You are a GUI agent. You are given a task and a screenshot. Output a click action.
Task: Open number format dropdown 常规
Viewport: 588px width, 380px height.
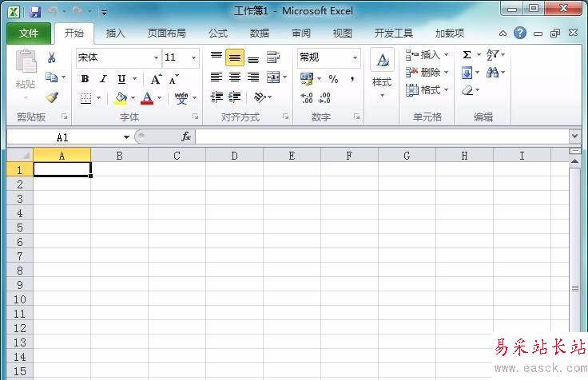[x=355, y=57]
